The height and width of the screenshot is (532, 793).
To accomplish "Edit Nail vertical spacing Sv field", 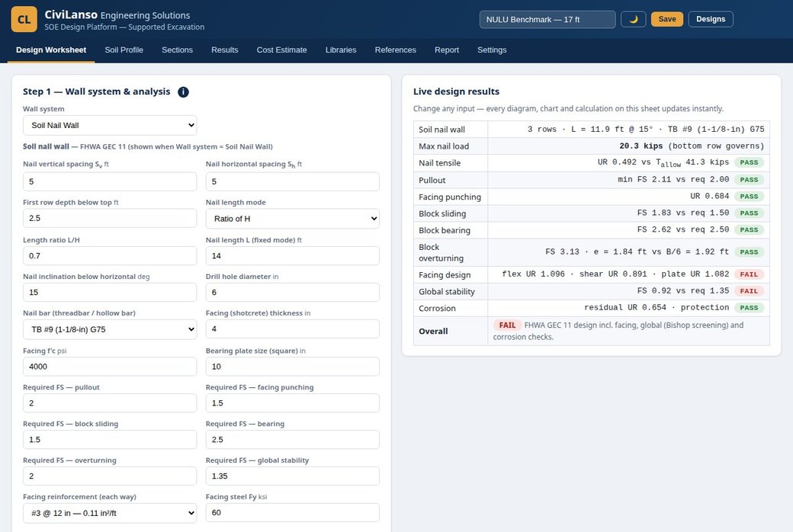I will (110, 181).
